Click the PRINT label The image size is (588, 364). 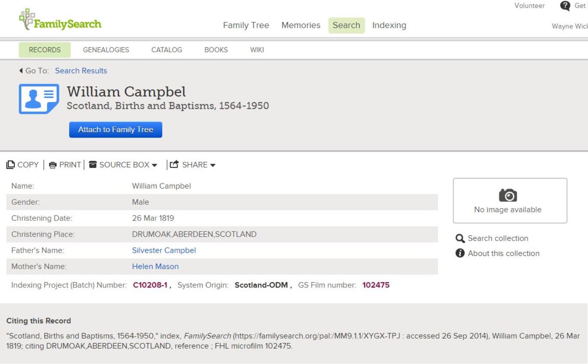click(x=70, y=165)
